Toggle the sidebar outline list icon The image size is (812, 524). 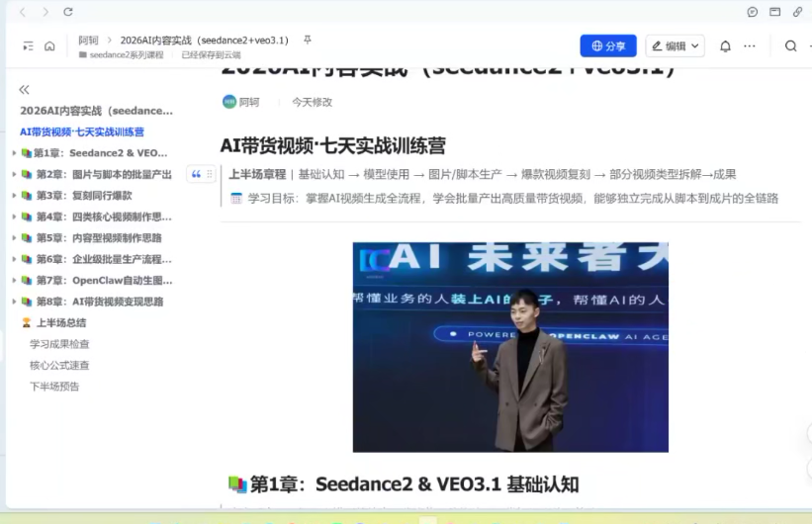tap(28, 46)
